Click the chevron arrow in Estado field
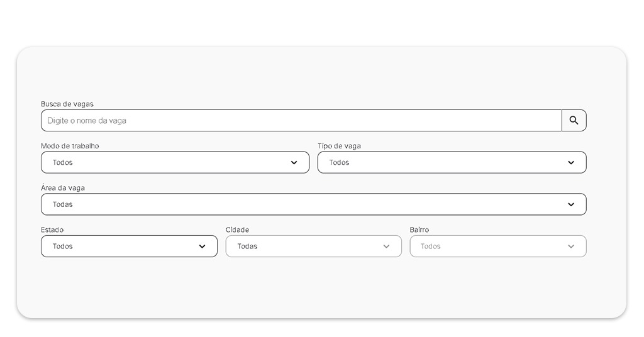The height and width of the screenshot is (337, 644). coord(202,246)
